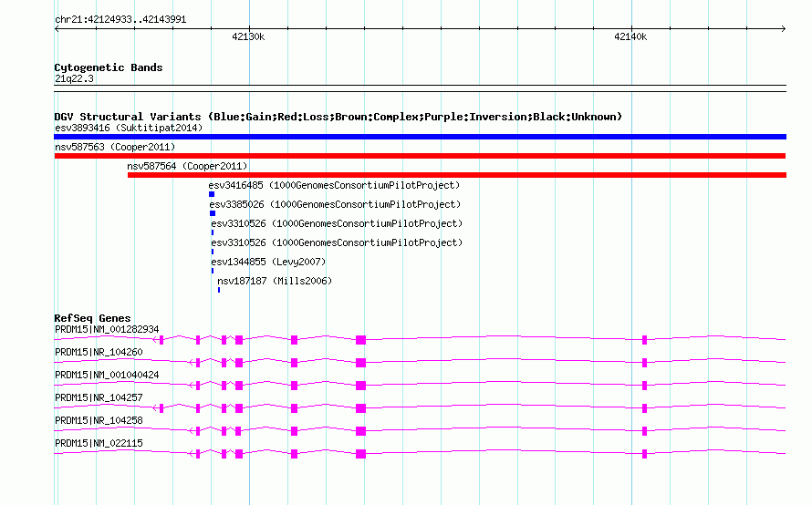Open nsv587563 (Cooper2011) label
The width and height of the screenshot is (812, 505).
point(115,147)
